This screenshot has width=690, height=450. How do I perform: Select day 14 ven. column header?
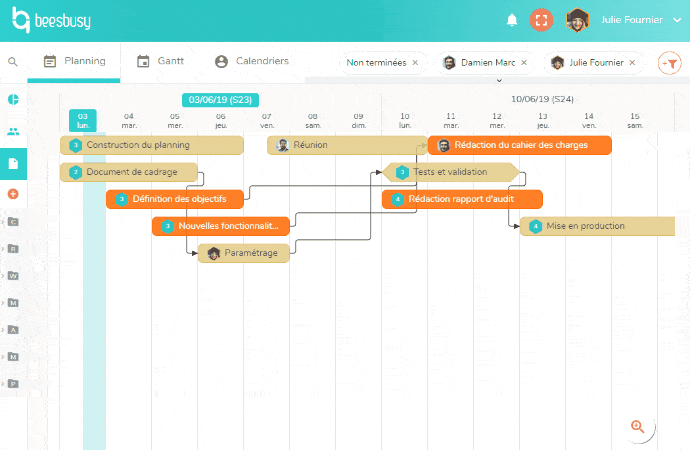(589, 121)
